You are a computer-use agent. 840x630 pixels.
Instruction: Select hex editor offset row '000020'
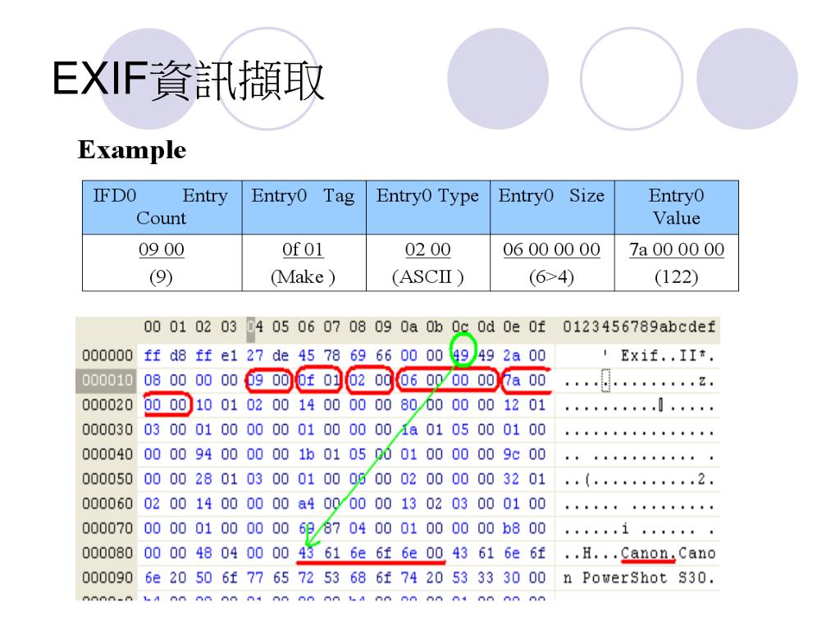point(107,405)
